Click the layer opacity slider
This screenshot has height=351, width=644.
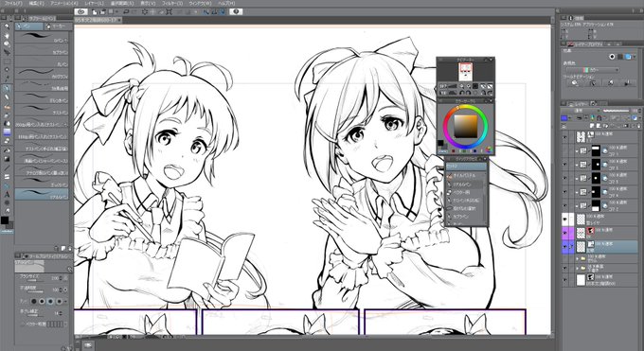point(617,111)
